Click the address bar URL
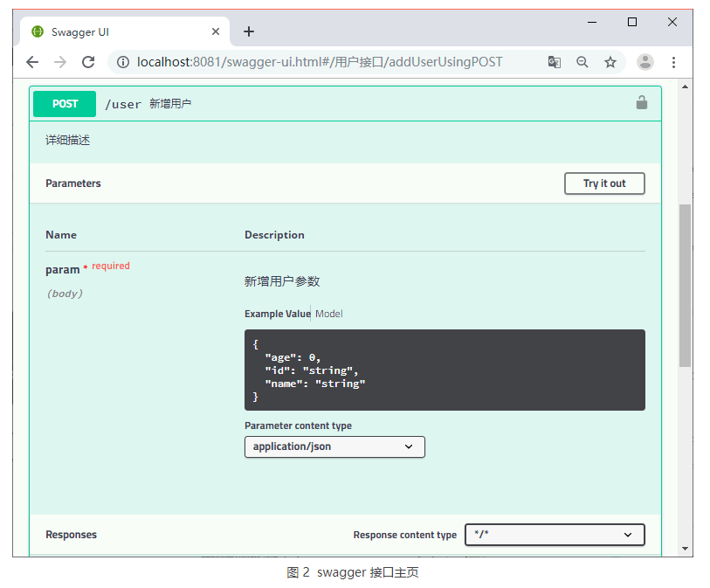710x588 pixels. point(320,62)
